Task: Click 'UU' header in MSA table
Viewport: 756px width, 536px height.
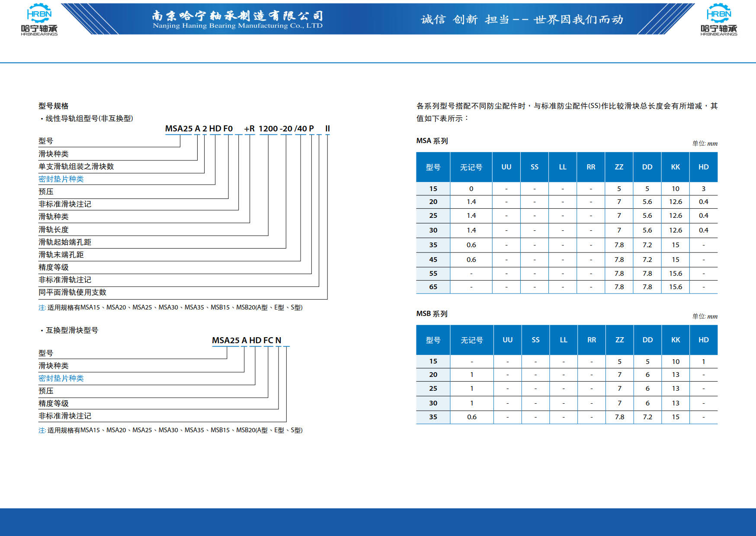Action: [506, 167]
